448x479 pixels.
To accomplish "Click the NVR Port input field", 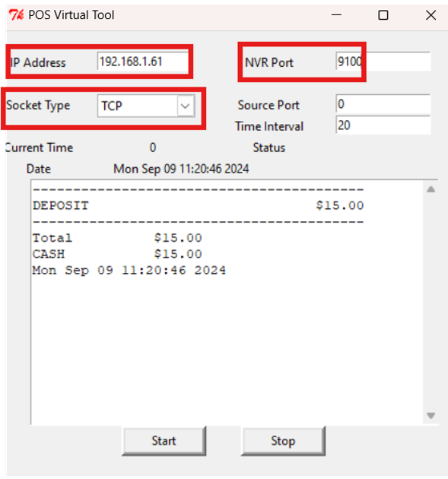I will [x=383, y=62].
